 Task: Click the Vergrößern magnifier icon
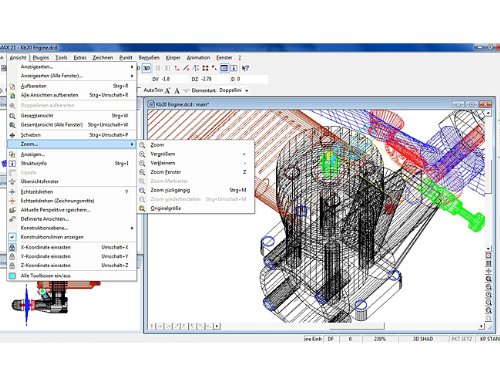[x=142, y=154]
